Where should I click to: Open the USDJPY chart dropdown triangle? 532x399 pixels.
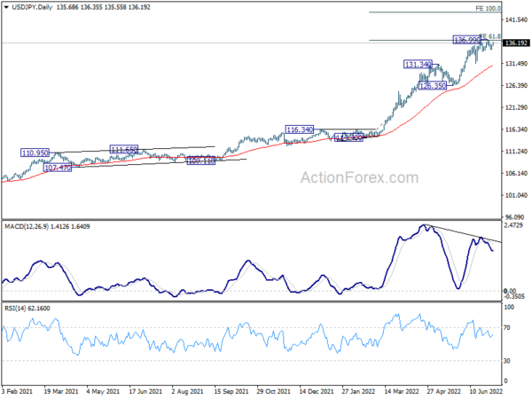click(x=6, y=7)
